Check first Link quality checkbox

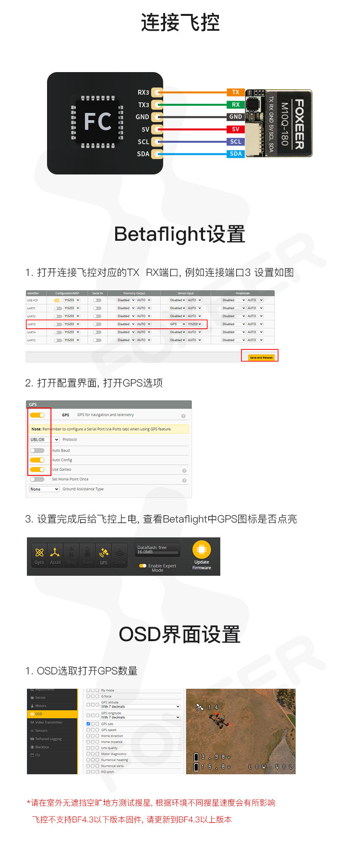click(88, 748)
